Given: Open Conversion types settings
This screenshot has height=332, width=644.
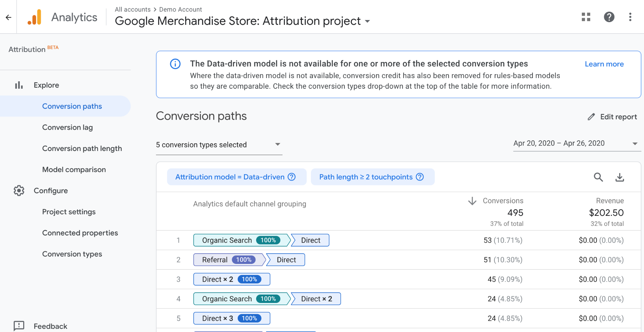Looking at the screenshot, I should tap(72, 254).
